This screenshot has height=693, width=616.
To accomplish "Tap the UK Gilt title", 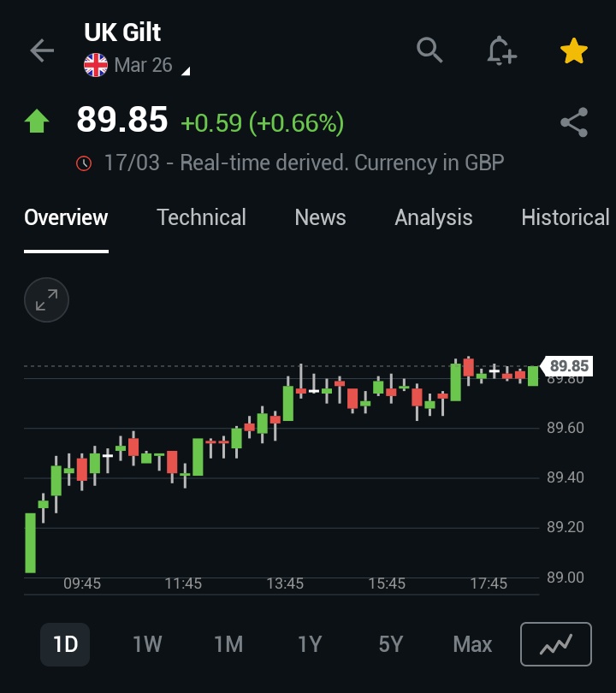I will [122, 33].
